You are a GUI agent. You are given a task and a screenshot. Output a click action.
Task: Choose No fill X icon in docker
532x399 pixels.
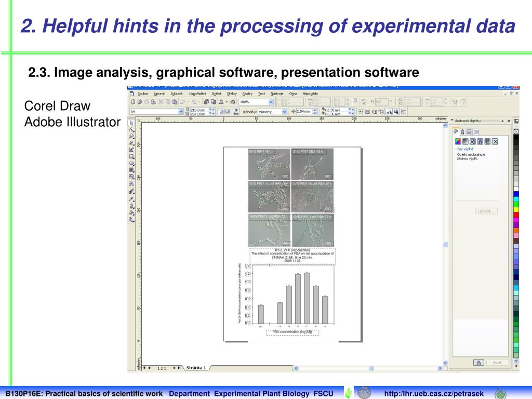tap(495, 141)
